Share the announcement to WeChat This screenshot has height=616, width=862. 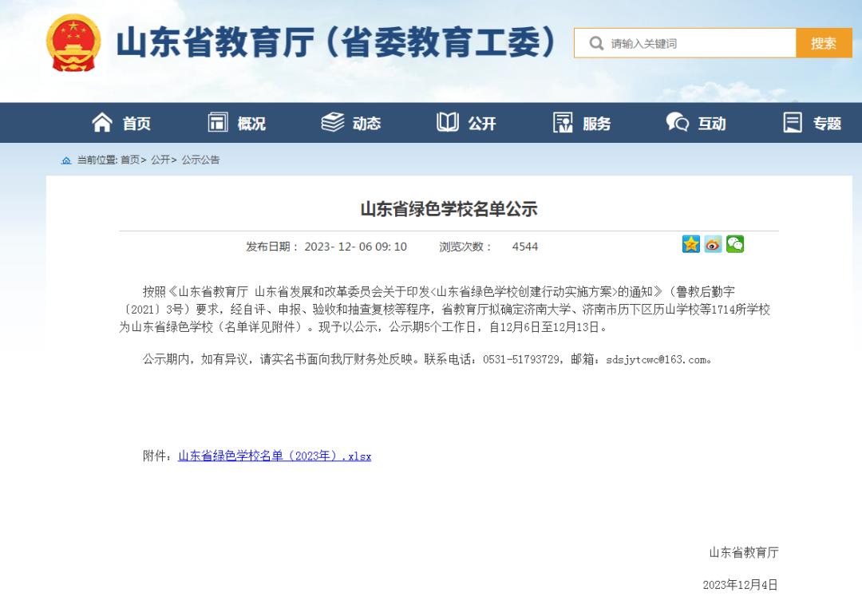click(x=735, y=244)
